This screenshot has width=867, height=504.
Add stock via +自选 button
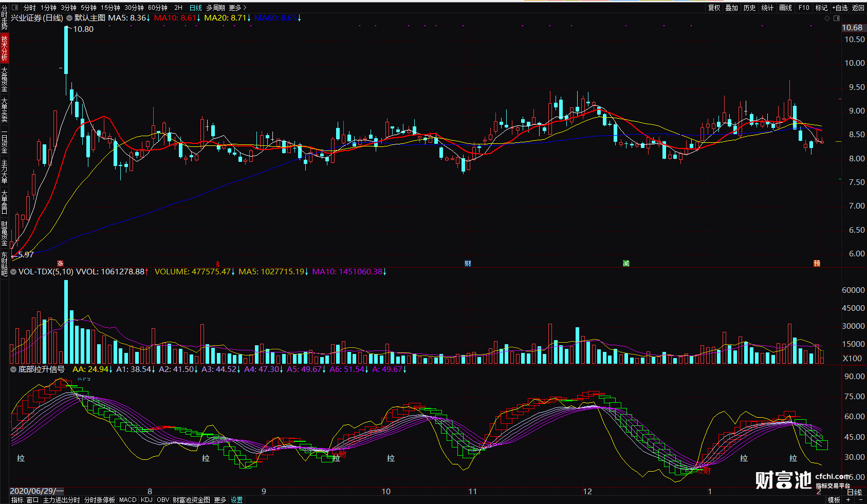point(840,8)
